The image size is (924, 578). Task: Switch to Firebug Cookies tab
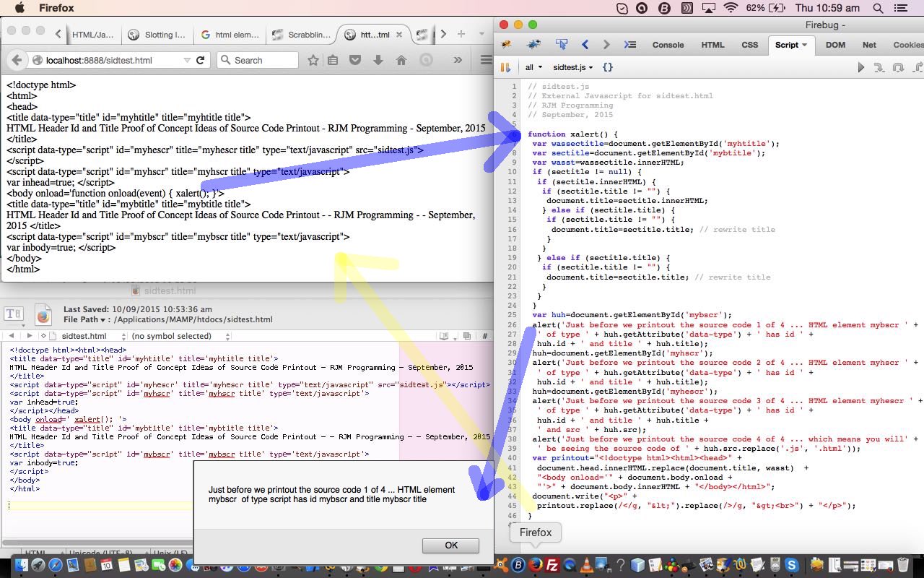(908, 45)
